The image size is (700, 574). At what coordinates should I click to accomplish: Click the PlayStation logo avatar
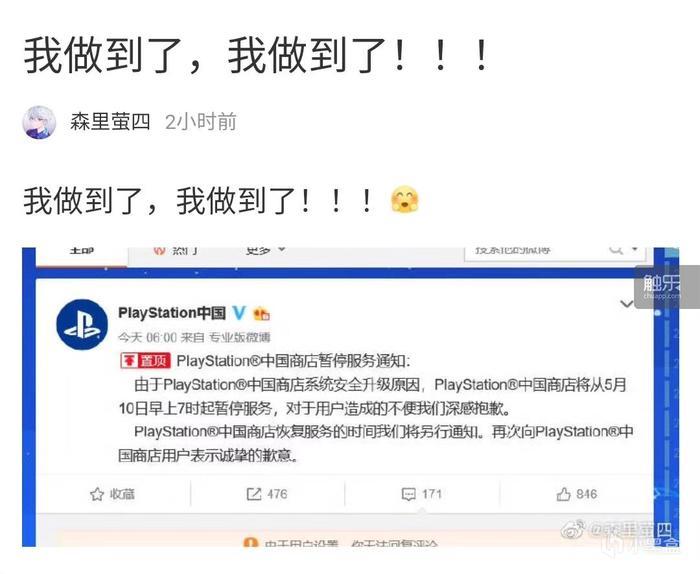[x=82, y=324]
